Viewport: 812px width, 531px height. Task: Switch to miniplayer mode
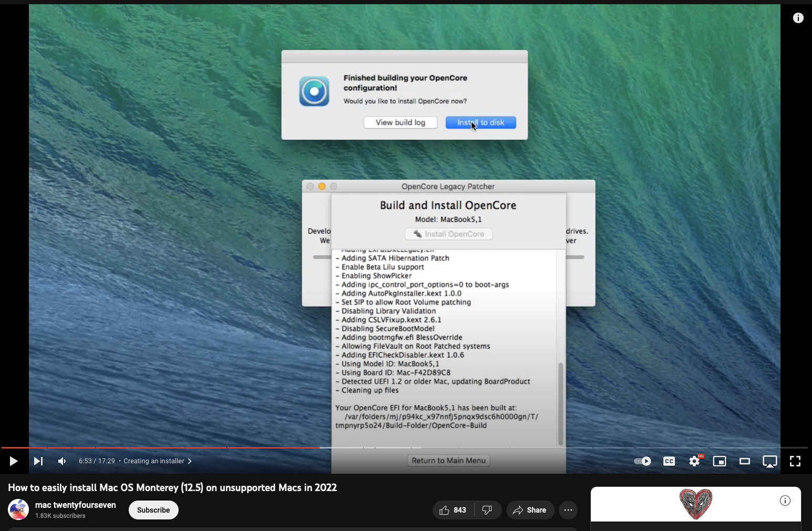point(720,461)
